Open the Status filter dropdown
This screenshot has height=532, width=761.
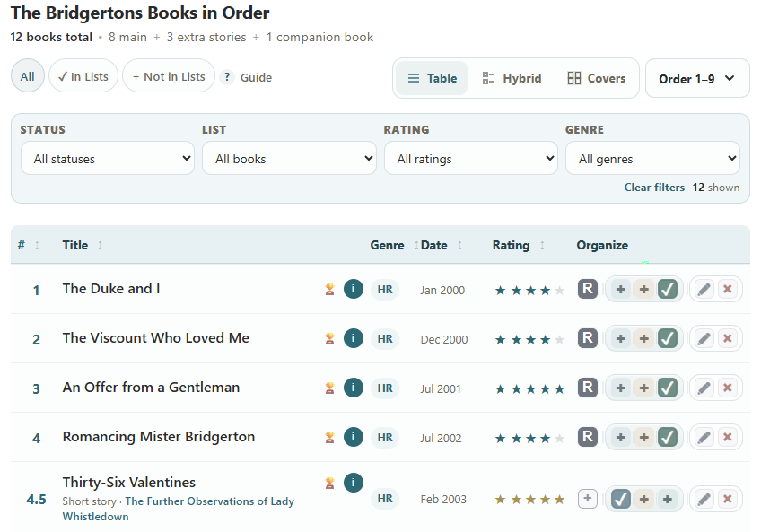(108, 158)
